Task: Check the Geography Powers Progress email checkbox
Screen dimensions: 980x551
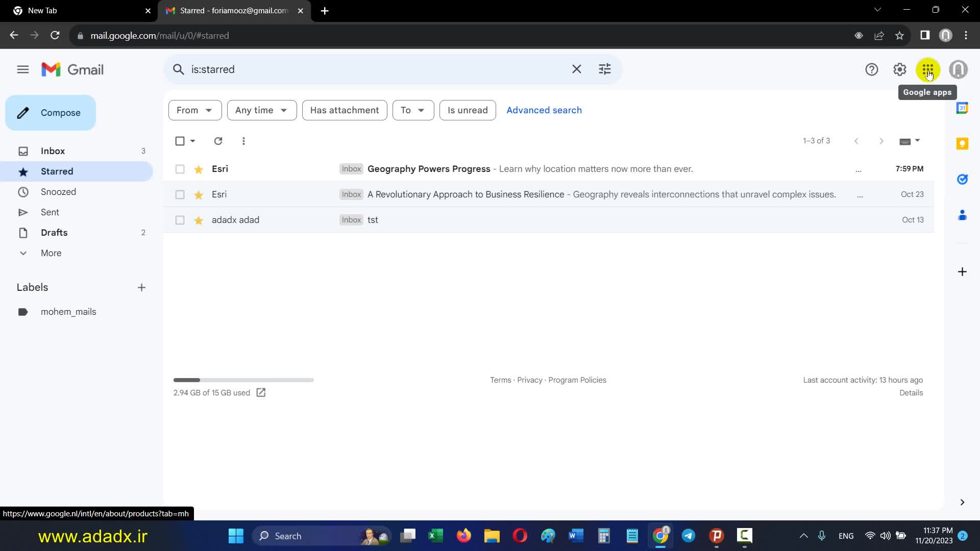Action: tap(180, 169)
